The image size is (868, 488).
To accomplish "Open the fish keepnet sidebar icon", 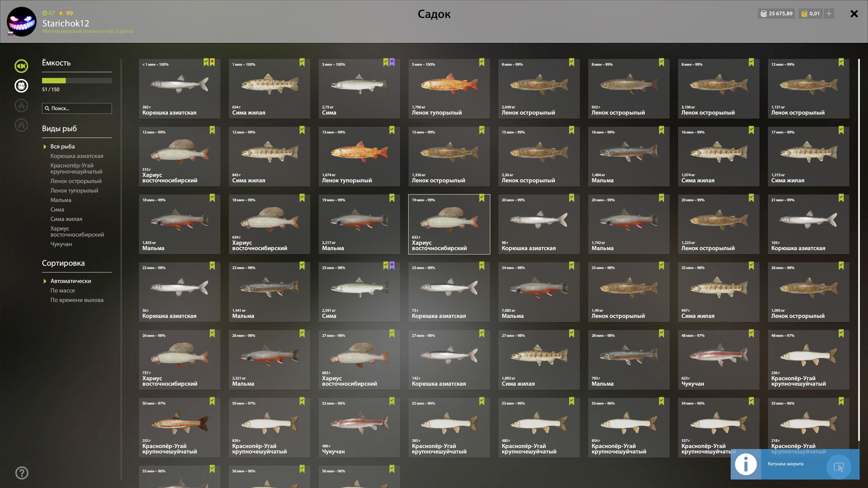I will [21, 66].
